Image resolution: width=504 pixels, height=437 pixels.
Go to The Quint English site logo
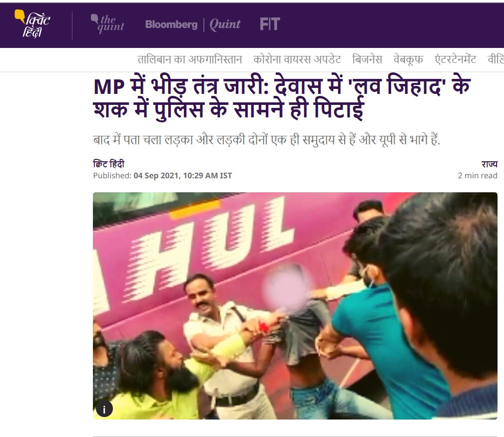(x=107, y=24)
